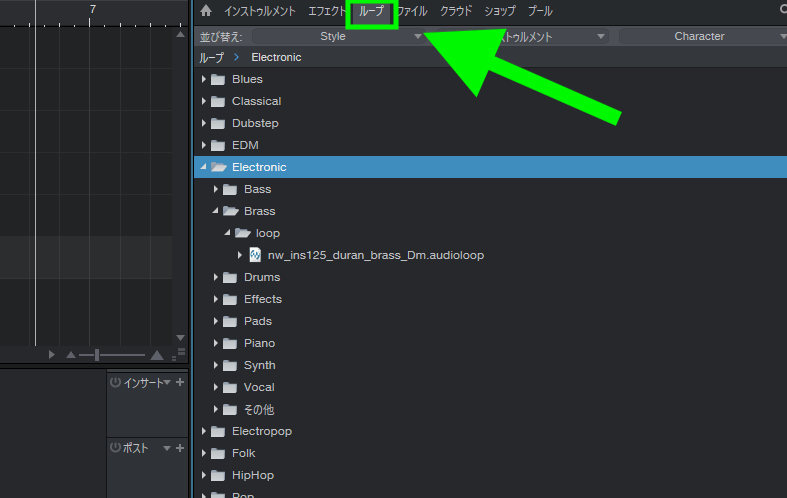The width and height of the screenshot is (787, 498).
Task: Click the arrangement scroll-down arrow
Action: (181, 338)
